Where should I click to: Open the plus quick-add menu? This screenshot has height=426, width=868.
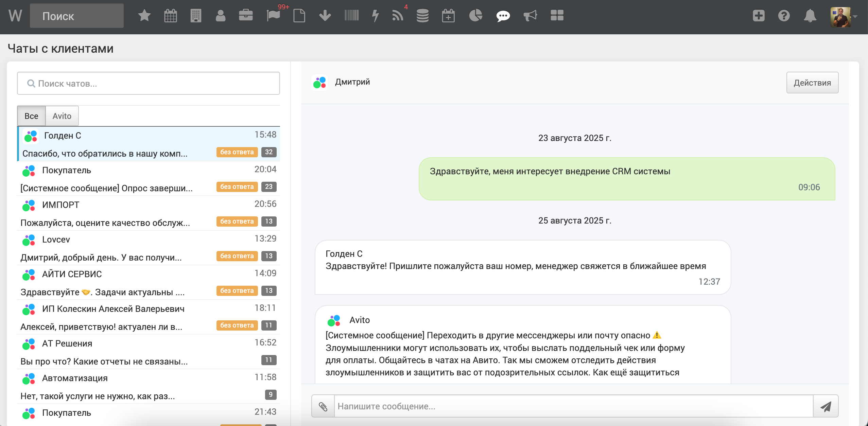click(x=758, y=16)
